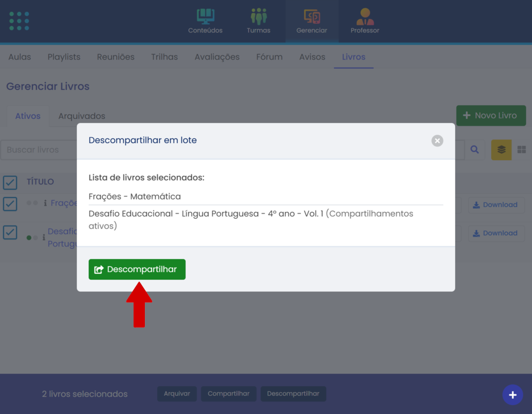Close the Descompartilhar em lote dialog
Image resolution: width=532 pixels, height=414 pixels.
coord(437,141)
